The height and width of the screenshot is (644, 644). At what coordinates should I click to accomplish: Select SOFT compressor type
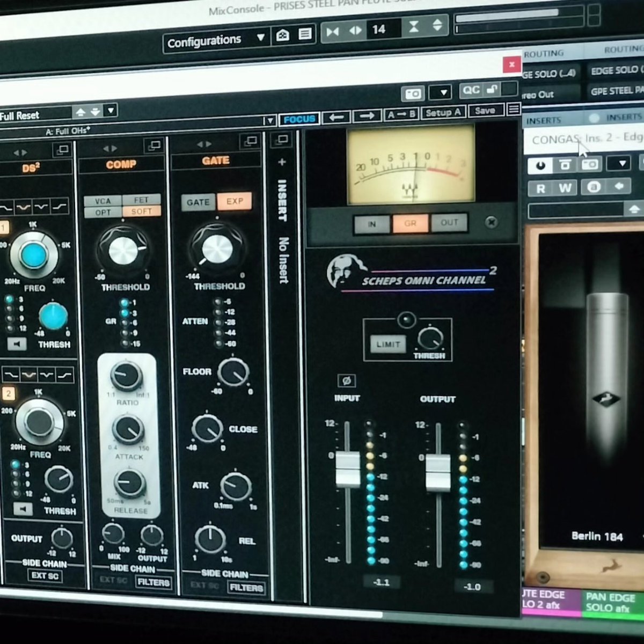[x=141, y=211]
